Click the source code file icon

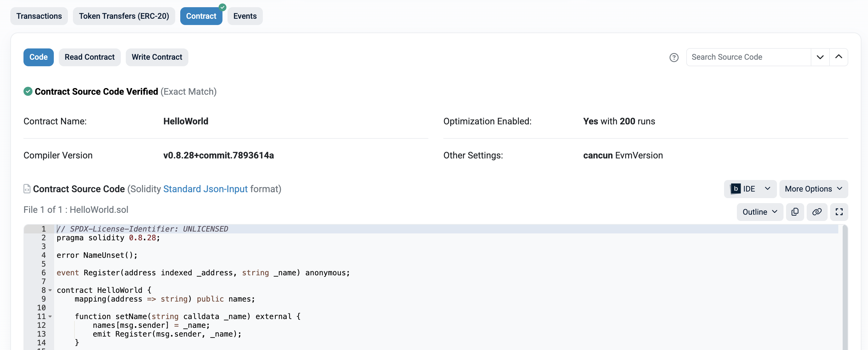27,189
